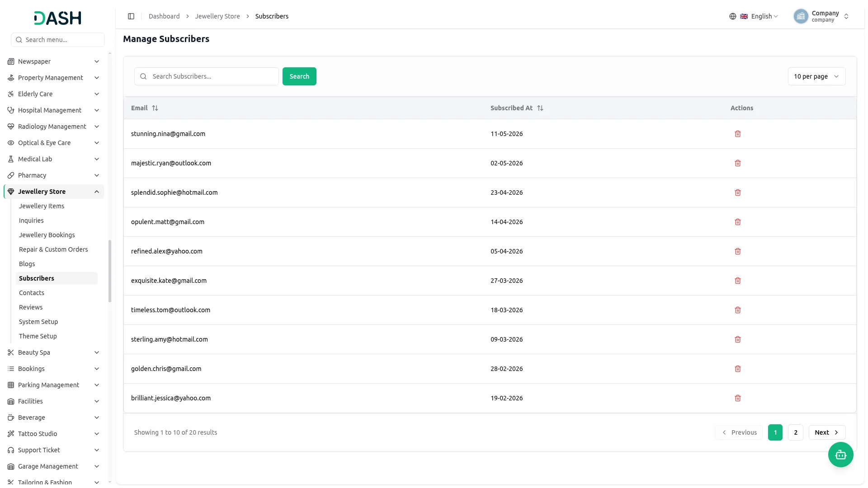868x488 pixels.
Task: Click the Jewellery Store diamond icon
Action: (x=11, y=192)
